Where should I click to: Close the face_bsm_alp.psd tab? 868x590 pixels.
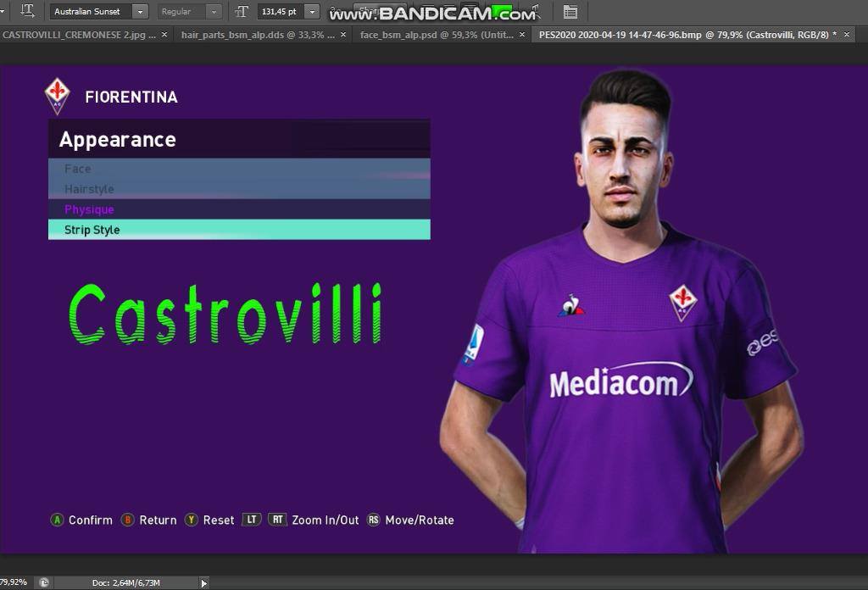click(522, 34)
